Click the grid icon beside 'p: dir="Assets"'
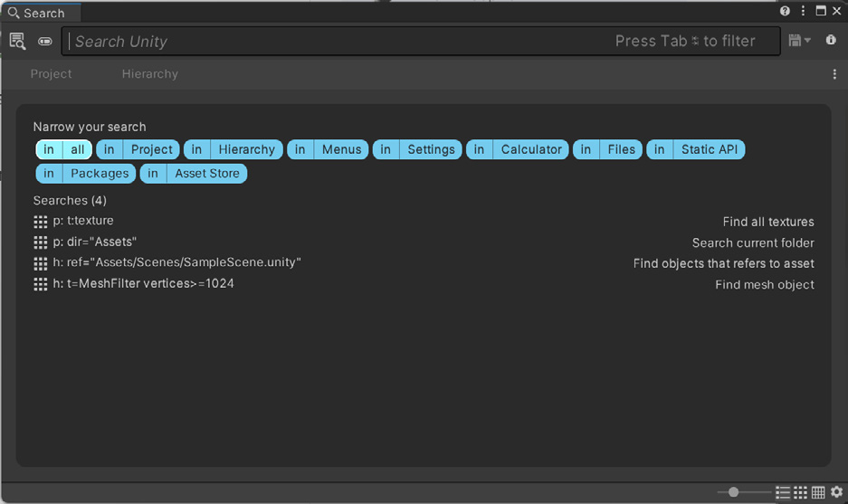Image resolution: width=848 pixels, height=504 pixels. point(41,242)
